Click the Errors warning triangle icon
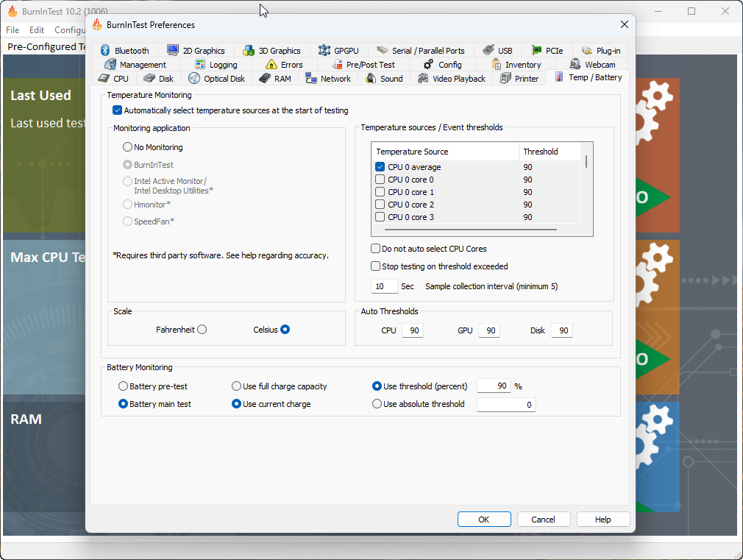Image resolution: width=743 pixels, height=560 pixels. pos(271,64)
